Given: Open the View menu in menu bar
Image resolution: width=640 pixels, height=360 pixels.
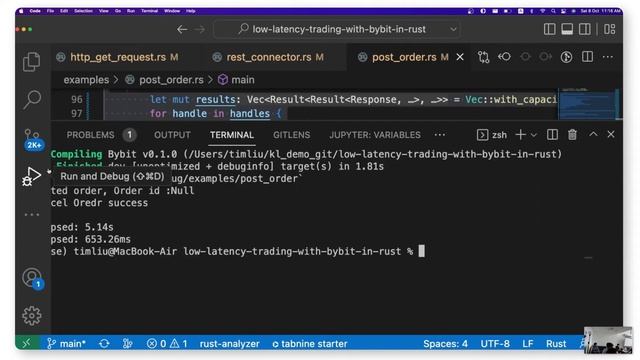Looking at the screenshot, I should pos(104,11).
